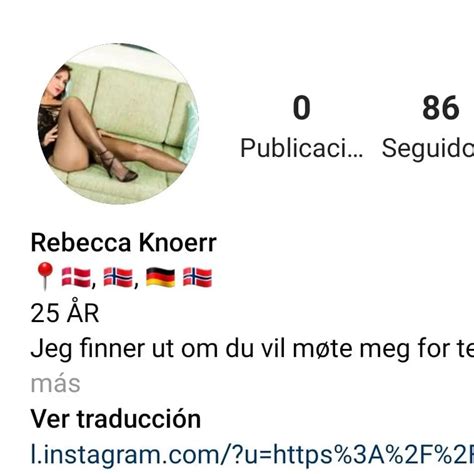Expand the bio with the 'más' link
The height and width of the screenshot is (474, 474).
pos(55,384)
